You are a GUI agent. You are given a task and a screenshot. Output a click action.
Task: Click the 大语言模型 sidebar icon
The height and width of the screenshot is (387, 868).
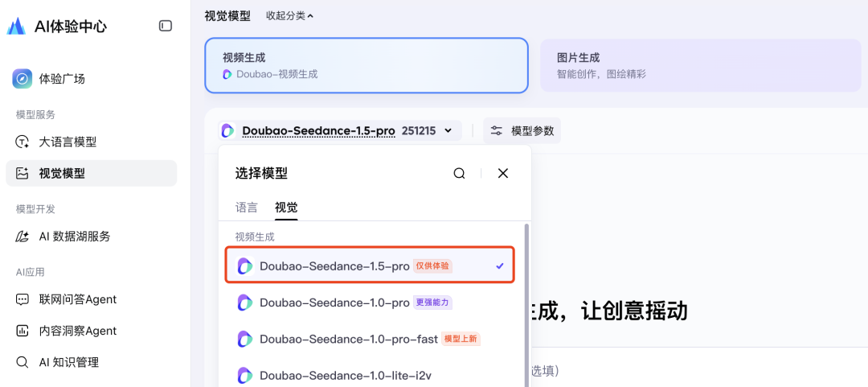[x=23, y=142]
